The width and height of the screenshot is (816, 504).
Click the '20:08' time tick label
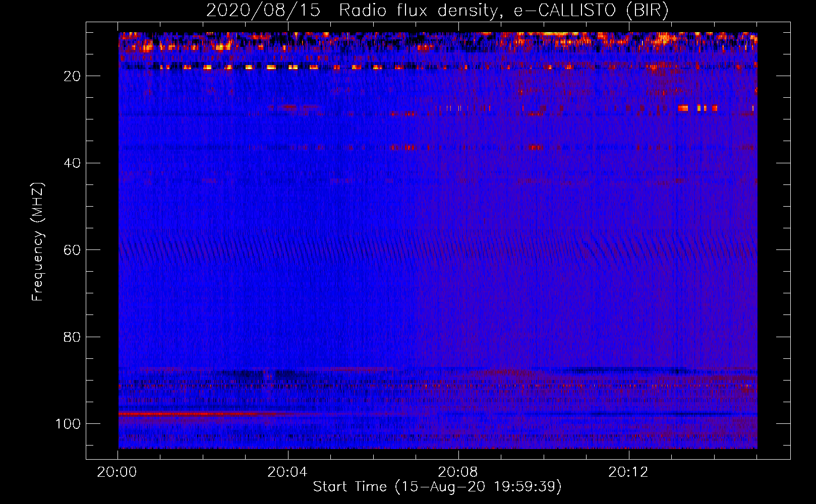(x=458, y=472)
